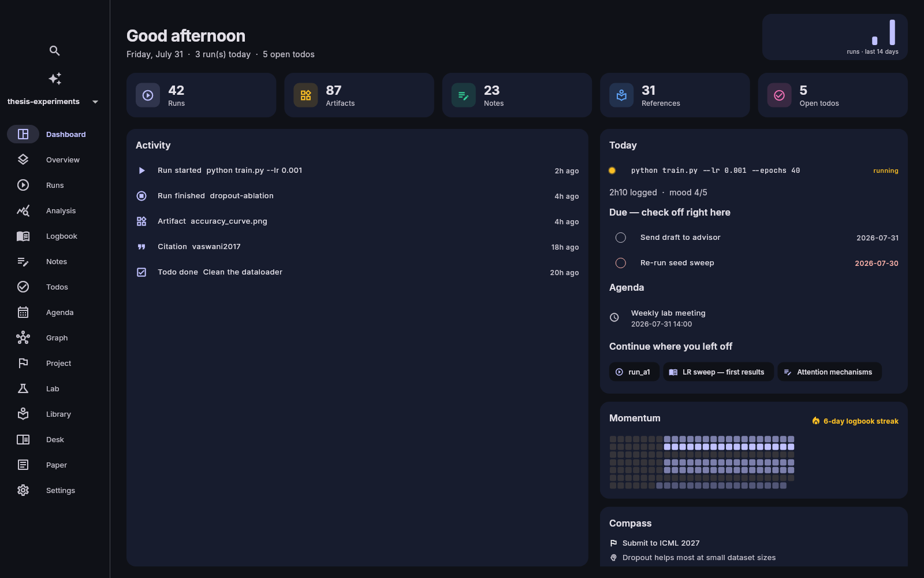Click the clock icon beside Weekly lab meeting

pyautogui.click(x=614, y=317)
